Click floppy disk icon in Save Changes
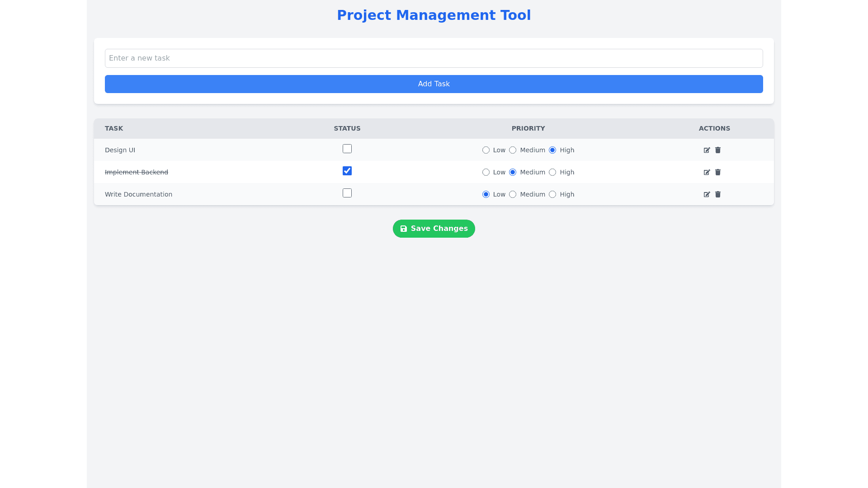 pyautogui.click(x=404, y=229)
